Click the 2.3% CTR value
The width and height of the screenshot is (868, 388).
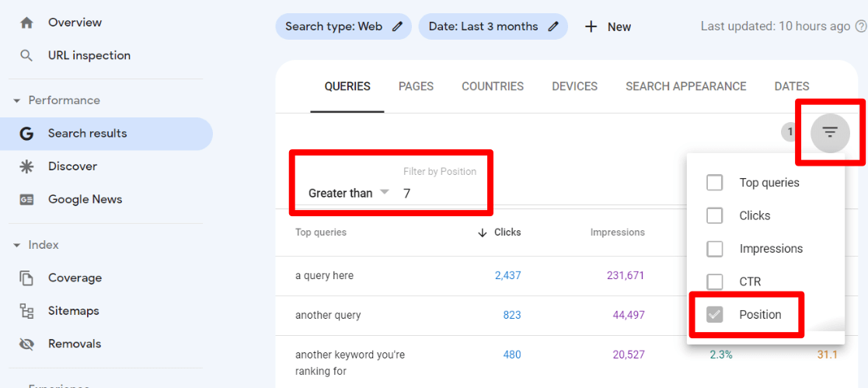721,355
